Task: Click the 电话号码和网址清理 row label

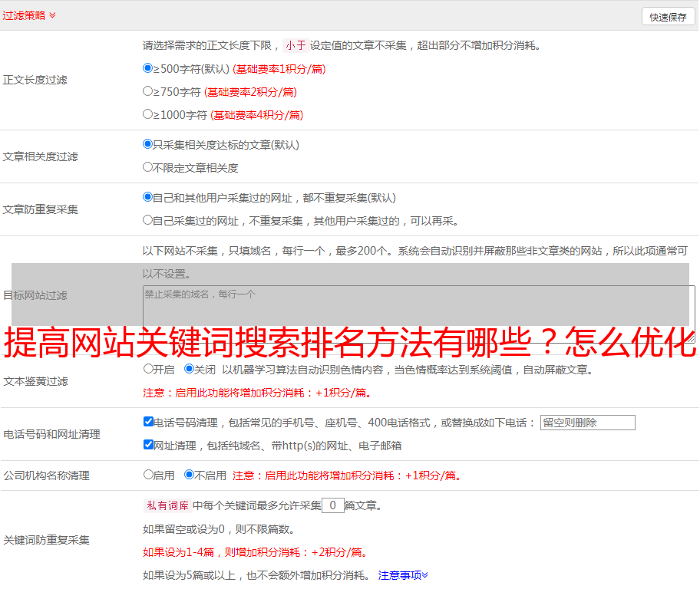Action: pos(51,434)
